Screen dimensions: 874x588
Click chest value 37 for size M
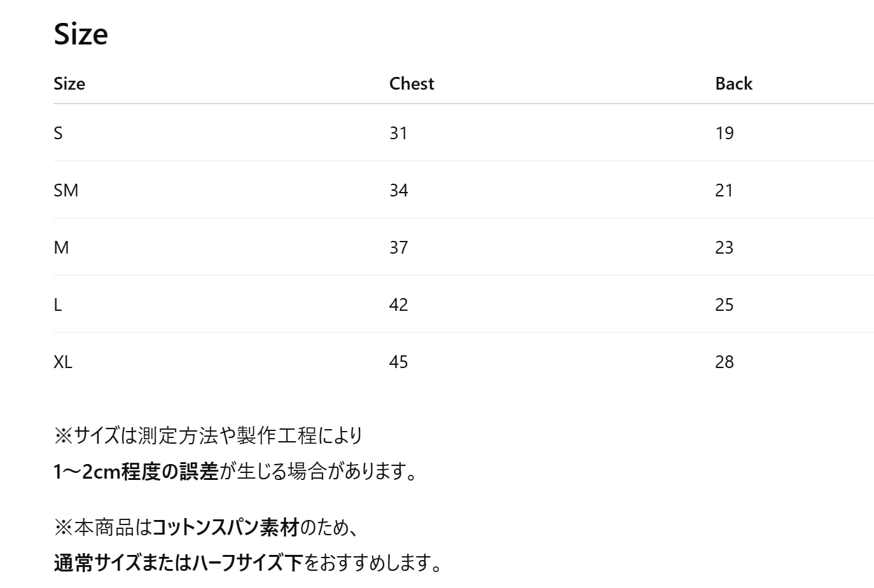coord(398,248)
